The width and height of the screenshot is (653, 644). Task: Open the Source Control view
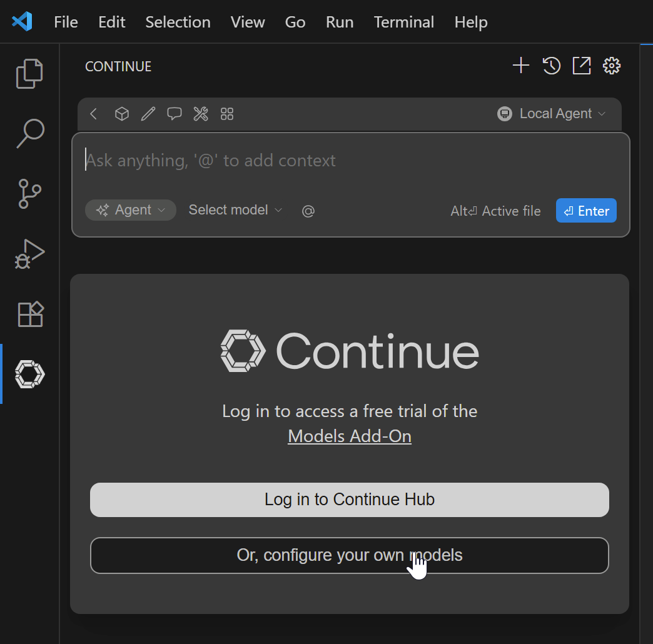click(x=29, y=193)
